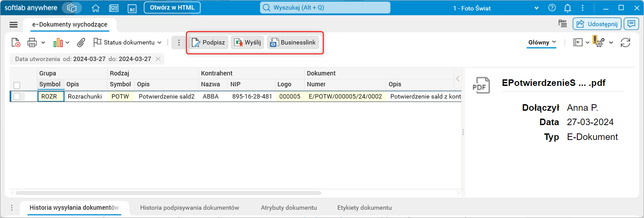The height and width of the screenshot is (218, 644).
Task: Expand the chart options dropdown arrow
Action: [68, 42]
